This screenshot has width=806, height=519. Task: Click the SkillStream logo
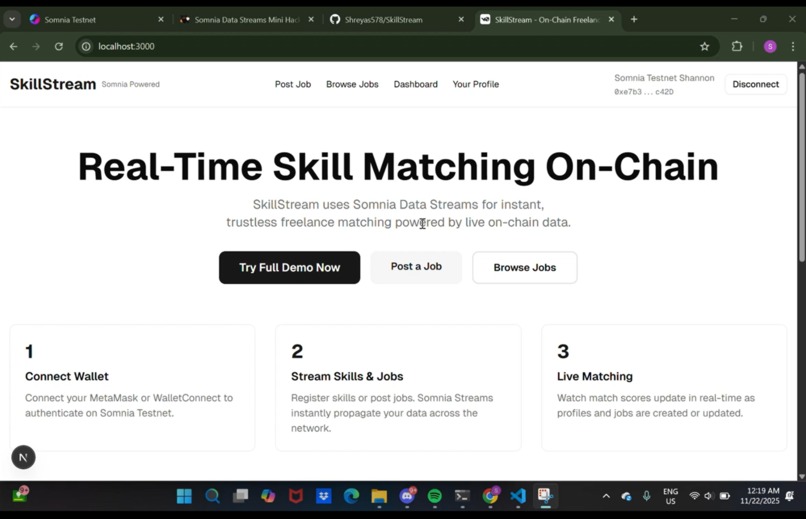click(x=53, y=84)
